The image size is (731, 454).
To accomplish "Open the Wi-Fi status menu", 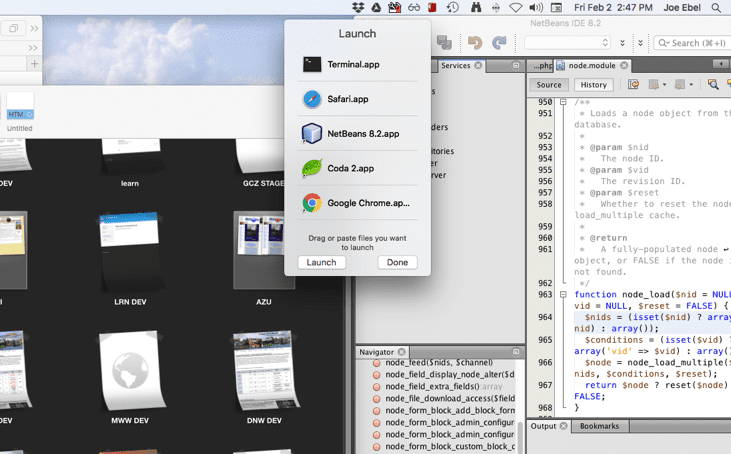I will coord(515,7).
